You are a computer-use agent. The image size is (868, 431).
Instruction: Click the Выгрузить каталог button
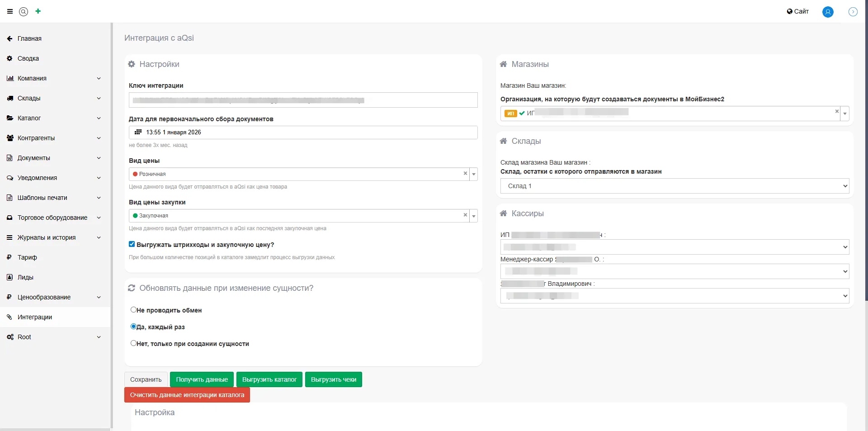[x=269, y=379]
